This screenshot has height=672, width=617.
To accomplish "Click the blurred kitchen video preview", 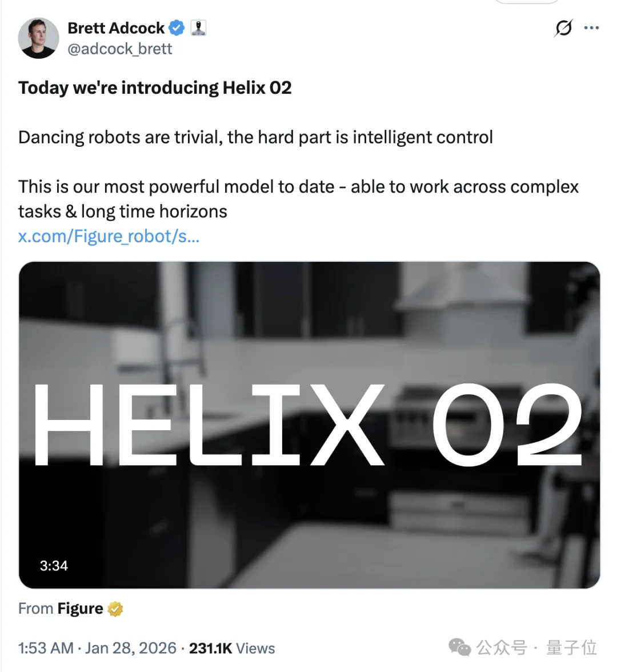I will tap(308, 320).
